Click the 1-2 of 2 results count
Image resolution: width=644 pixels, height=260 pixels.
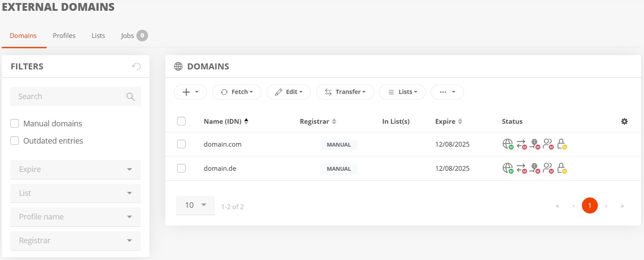click(x=233, y=207)
